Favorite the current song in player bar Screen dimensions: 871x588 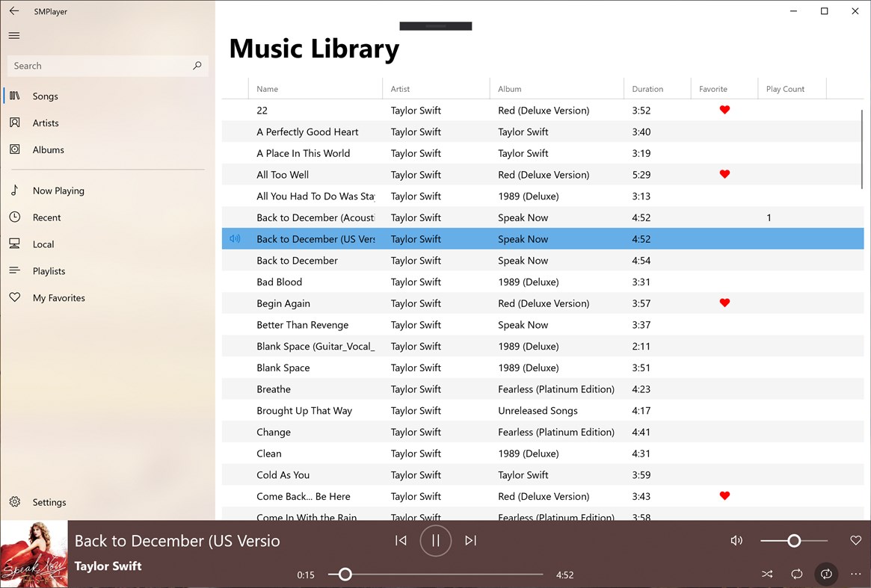pyautogui.click(x=855, y=540)
